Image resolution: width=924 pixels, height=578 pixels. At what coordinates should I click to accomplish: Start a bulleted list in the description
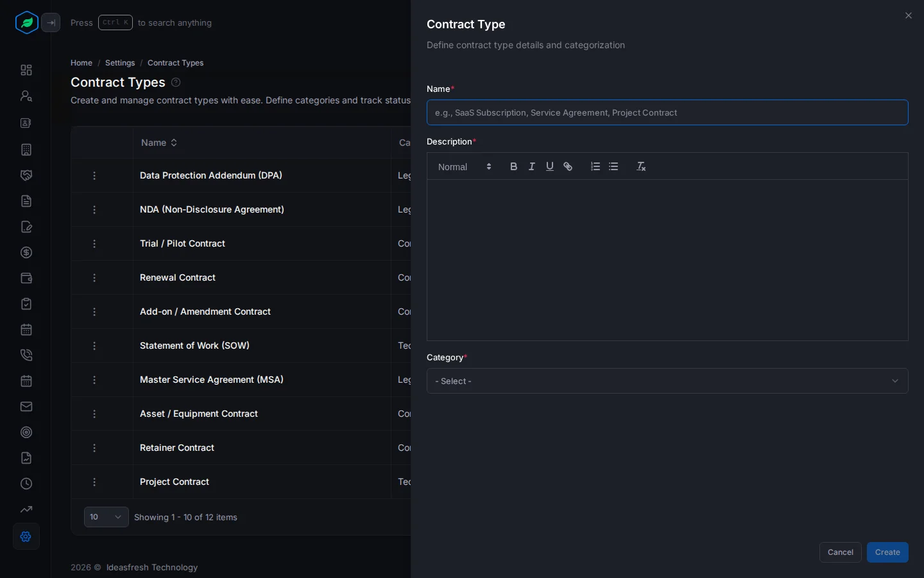(613, 166)
